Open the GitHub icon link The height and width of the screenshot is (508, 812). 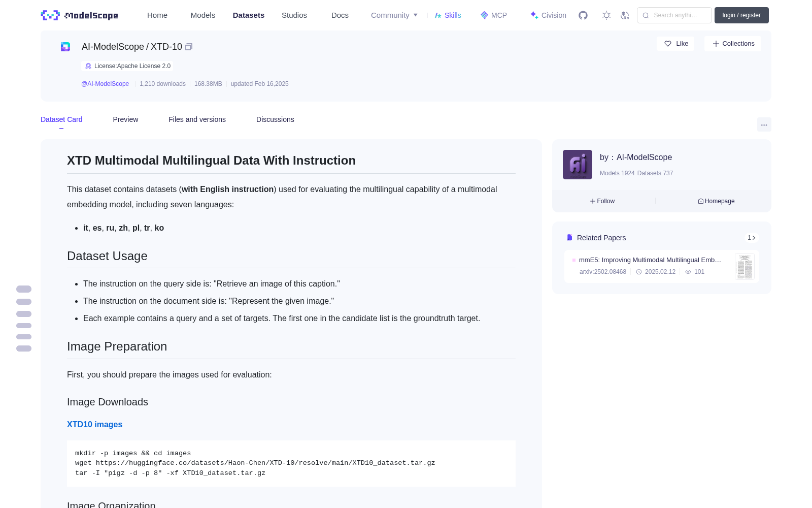point(583,15)
